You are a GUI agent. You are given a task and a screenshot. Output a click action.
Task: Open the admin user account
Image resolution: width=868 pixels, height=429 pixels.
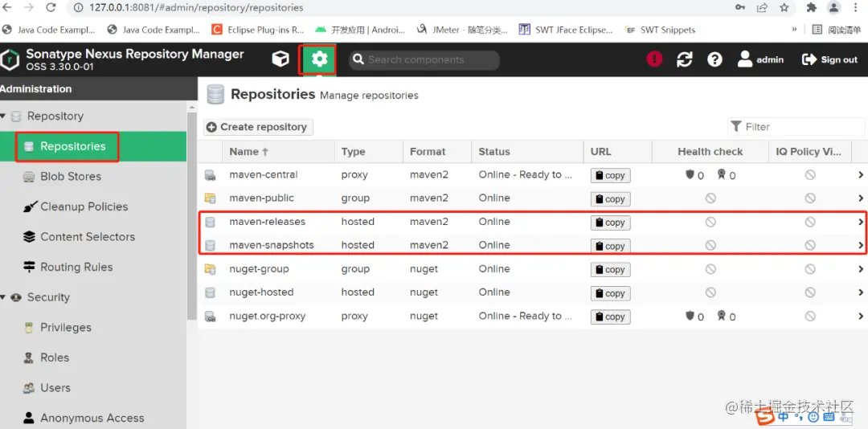760,59
